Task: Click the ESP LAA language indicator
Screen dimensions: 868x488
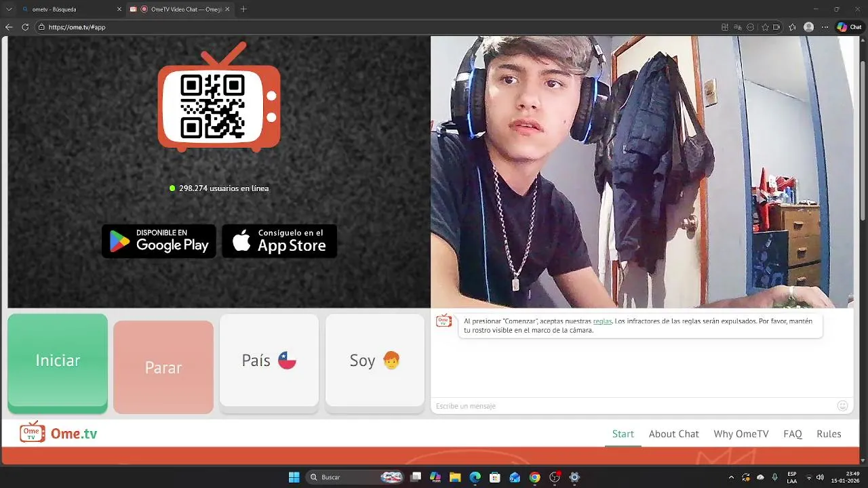Action: click(x=792, y=477)
